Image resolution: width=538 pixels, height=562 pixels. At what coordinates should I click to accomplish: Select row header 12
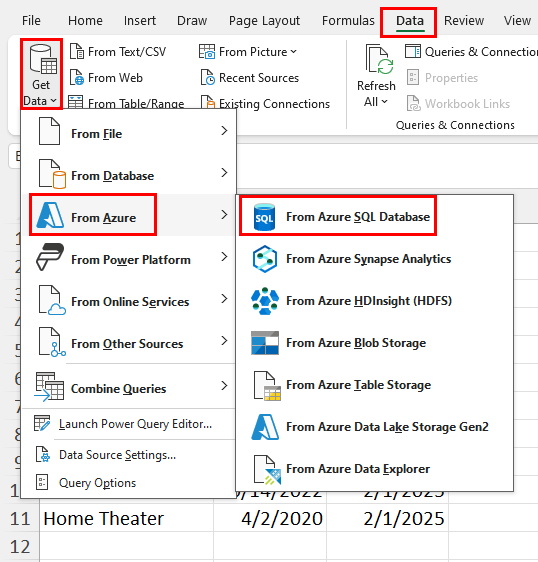(20, 546)
